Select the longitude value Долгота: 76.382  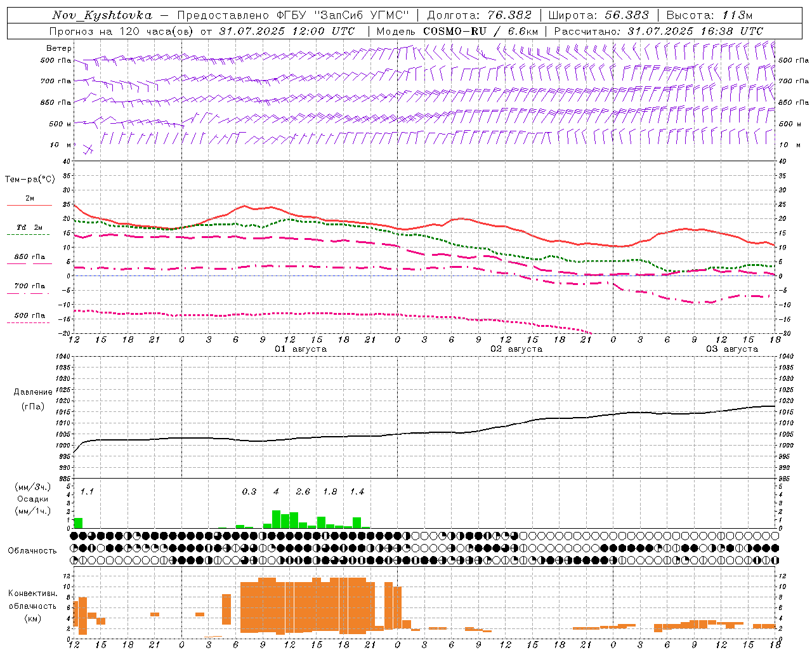[x=479, y=15]
